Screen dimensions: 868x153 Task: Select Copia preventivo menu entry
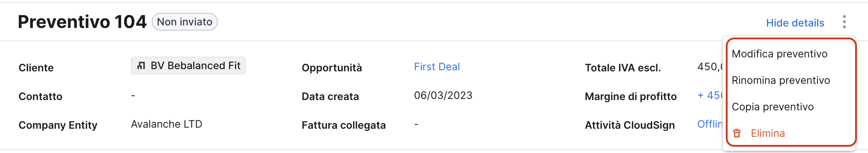(773, 107)
